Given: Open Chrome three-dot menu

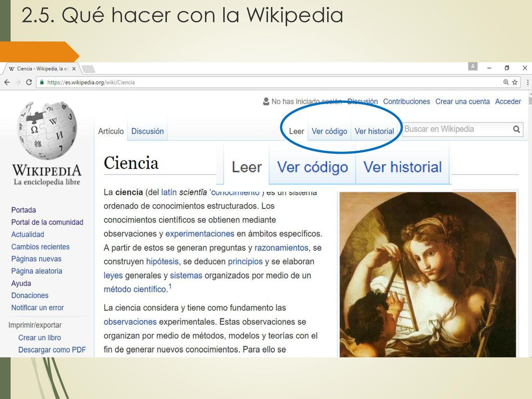Looking at the screenshot, I should (528, 82).
